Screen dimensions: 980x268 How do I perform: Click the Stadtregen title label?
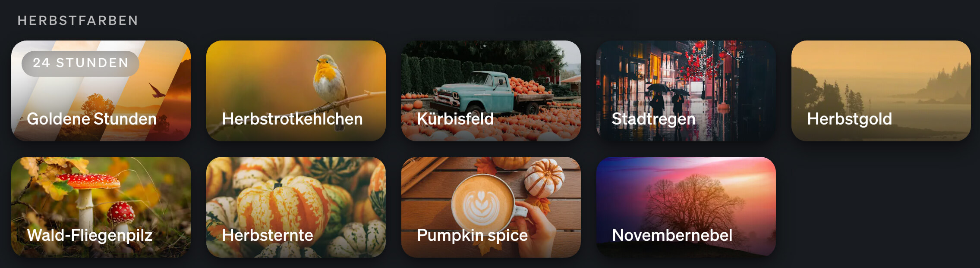tap(654, 119)
